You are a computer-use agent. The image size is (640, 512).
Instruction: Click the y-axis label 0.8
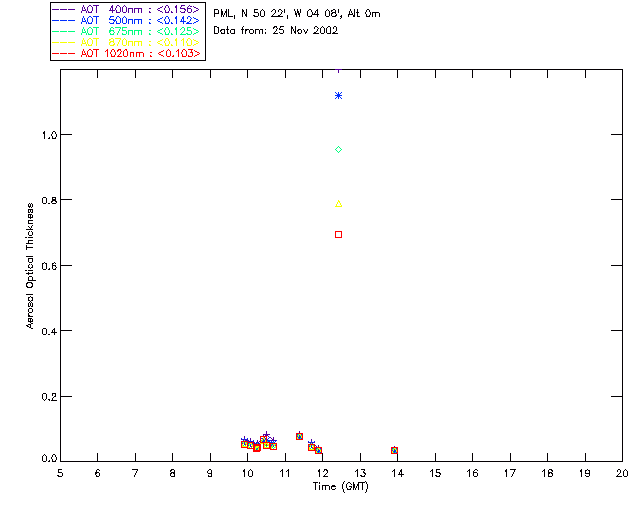click(49, 200)
